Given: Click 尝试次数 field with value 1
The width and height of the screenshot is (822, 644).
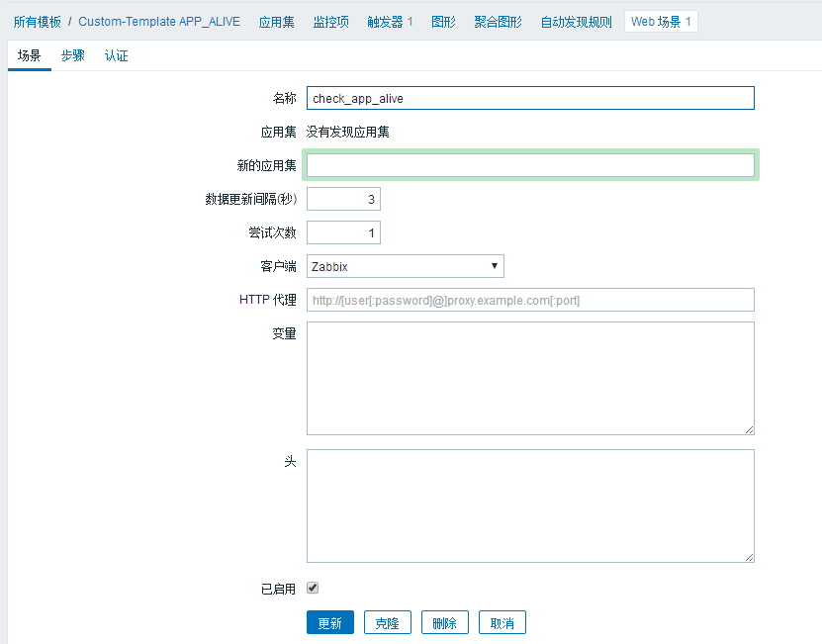Looking at the screenshot, I should click(343, 232).
